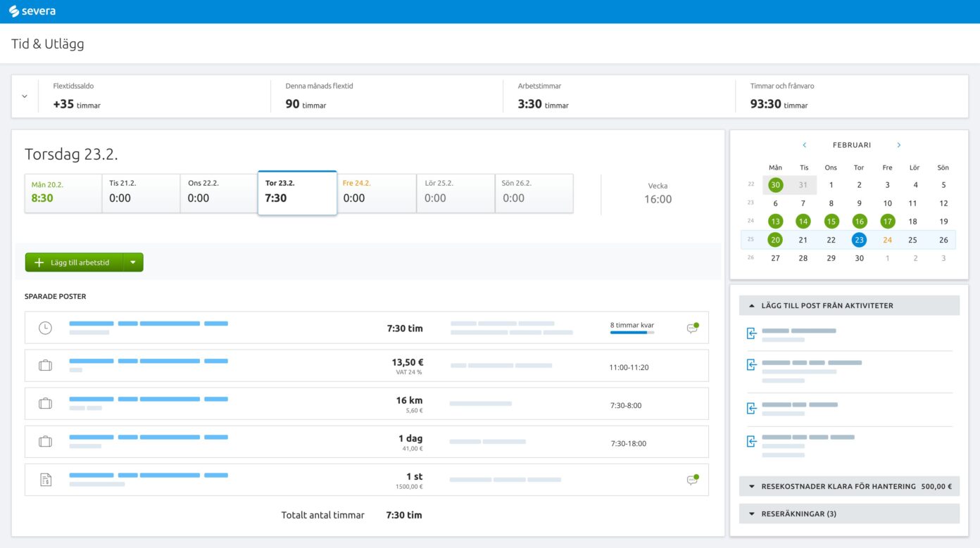
Task: Click the briefcase icon on 16 km entry
Action: (45, 404)
